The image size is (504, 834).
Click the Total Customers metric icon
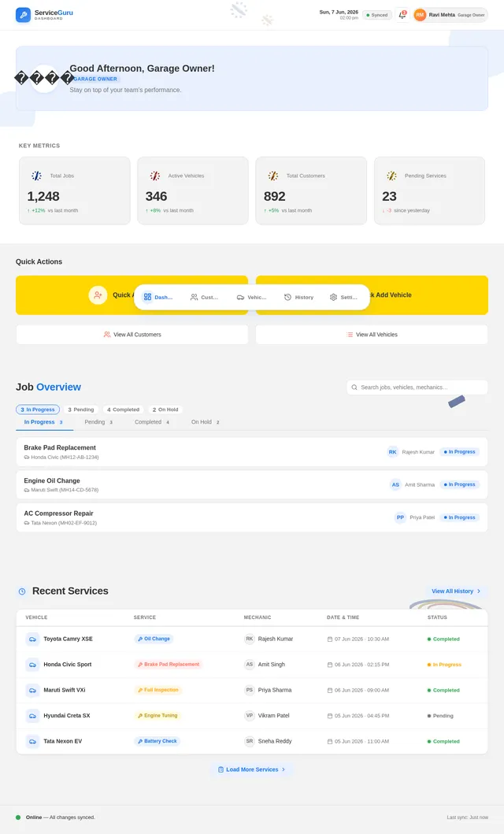[x=273, y=176]
